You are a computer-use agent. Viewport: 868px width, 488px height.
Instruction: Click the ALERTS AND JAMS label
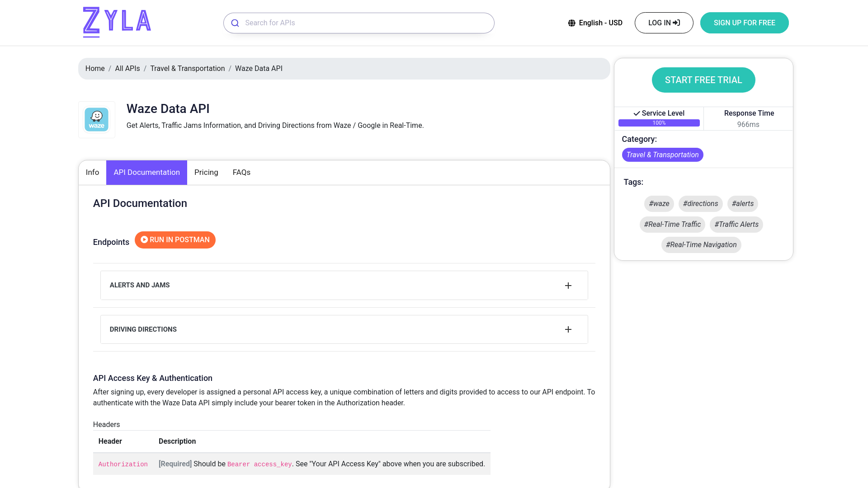click(x=140, y=285)
